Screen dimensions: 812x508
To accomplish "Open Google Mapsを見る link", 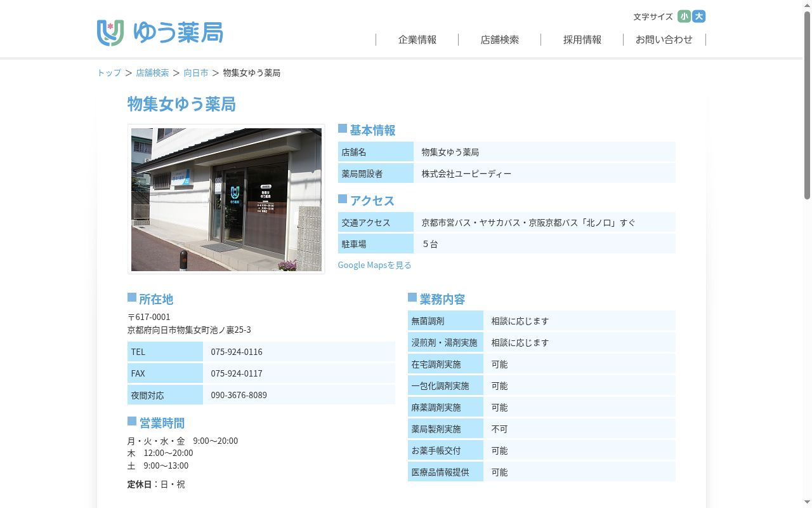I will point(374,265).
